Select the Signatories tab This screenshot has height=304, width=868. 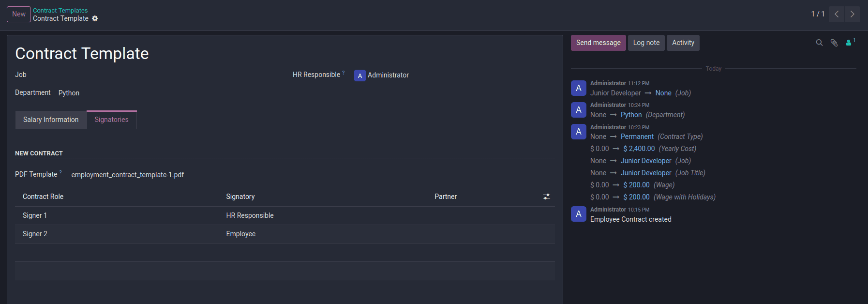112,120
